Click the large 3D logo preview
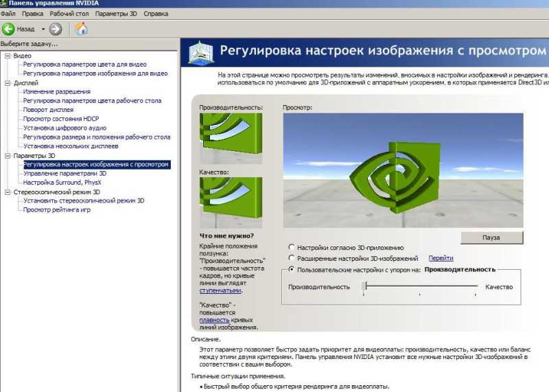 pos(403,171)
